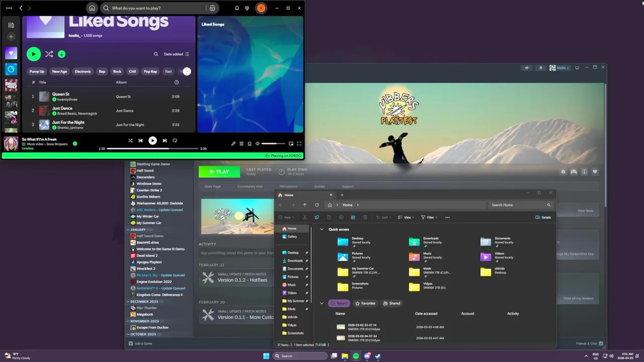This screenshot has height=362, width=644.
Task: Open Spotify user profile avatar
Action: click(x=261, y=8)
